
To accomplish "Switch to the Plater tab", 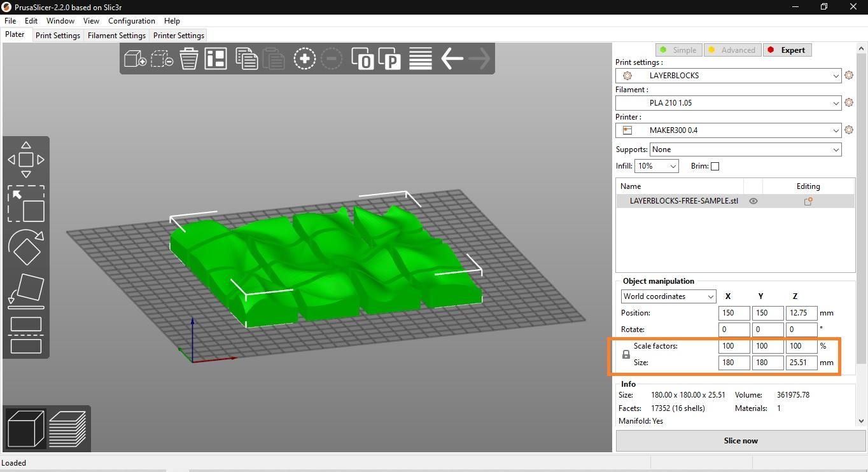I will 15,35.
